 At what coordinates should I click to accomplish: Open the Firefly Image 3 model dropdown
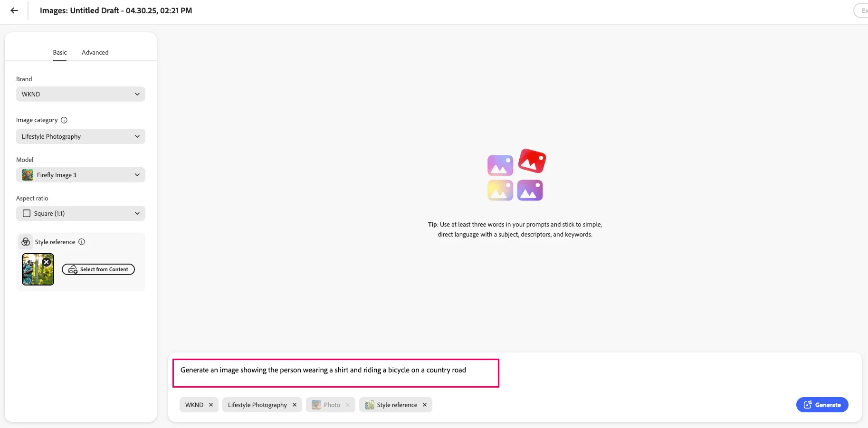(81, 175)
